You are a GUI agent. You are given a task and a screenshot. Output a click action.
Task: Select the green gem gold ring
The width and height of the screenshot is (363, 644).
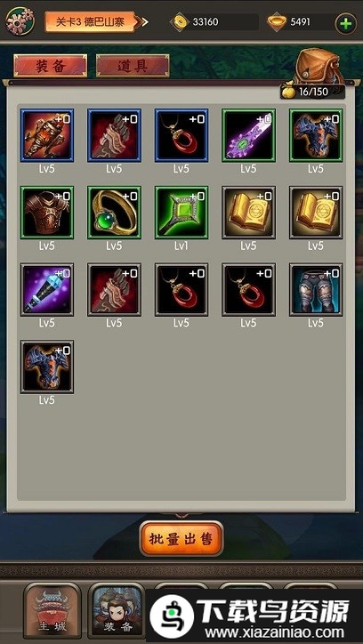click(x=114, y=213)
